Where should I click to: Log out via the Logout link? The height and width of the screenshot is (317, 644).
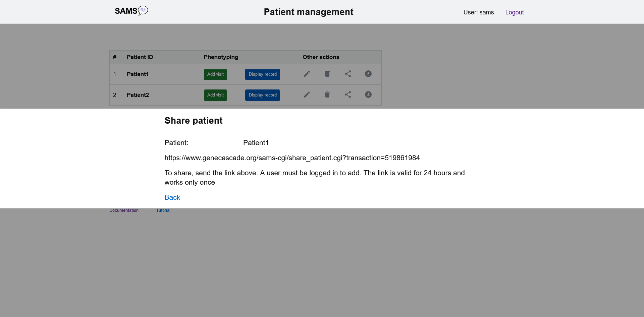[515, 12]
